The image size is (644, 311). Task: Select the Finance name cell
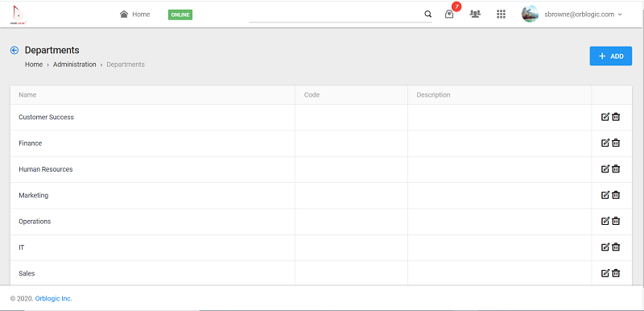point(153,143)
